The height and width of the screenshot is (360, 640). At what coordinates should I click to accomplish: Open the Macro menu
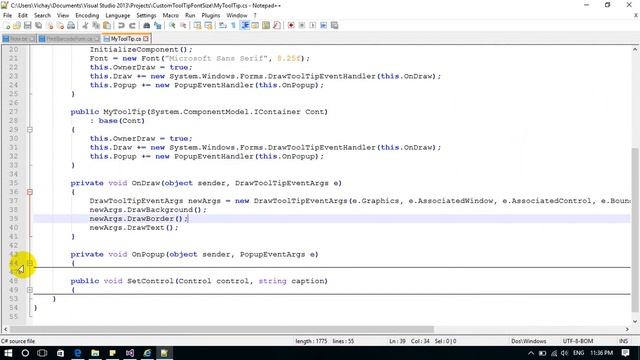click(171, 16)
